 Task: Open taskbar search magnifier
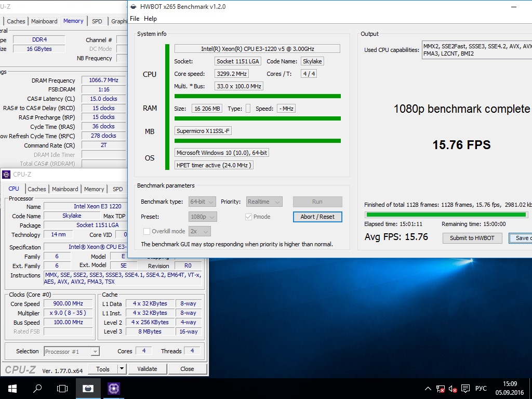pos(37,389)
